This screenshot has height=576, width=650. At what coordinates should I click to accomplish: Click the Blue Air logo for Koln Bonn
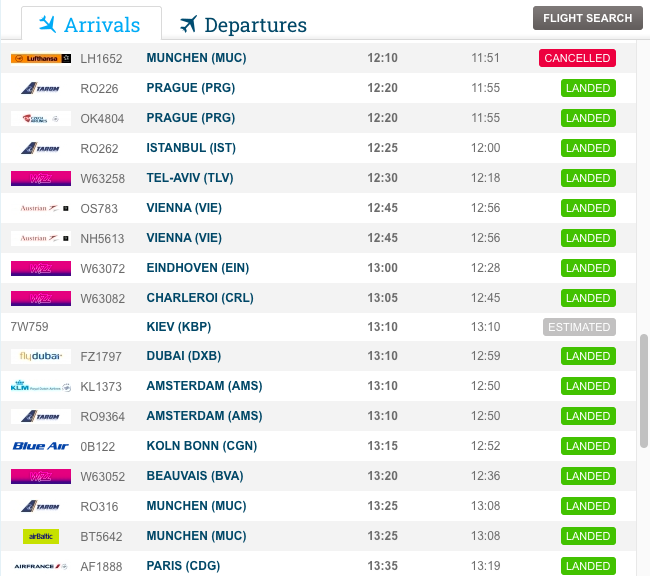pyautogui.click(x=41, y=446)
